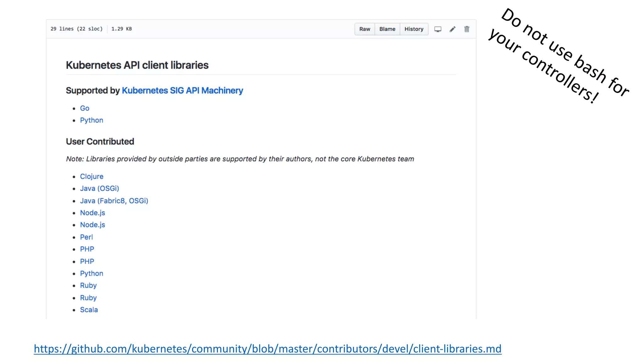Image resolution: width=644 pixels, height=362 pixels.
Task: Click the Kubernetes API client libraries heading
Action: coord(137,65)
